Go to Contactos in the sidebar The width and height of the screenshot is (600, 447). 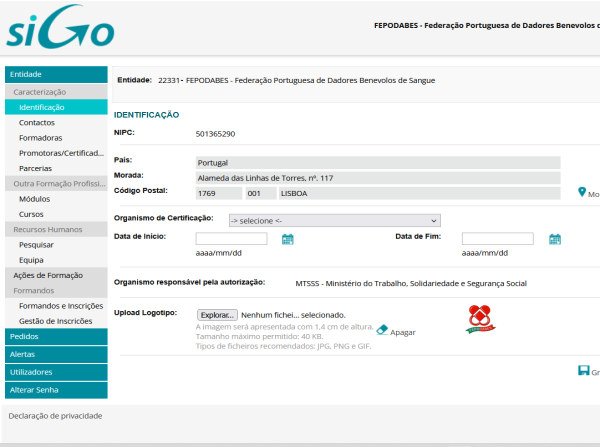[x=37, y=122]
